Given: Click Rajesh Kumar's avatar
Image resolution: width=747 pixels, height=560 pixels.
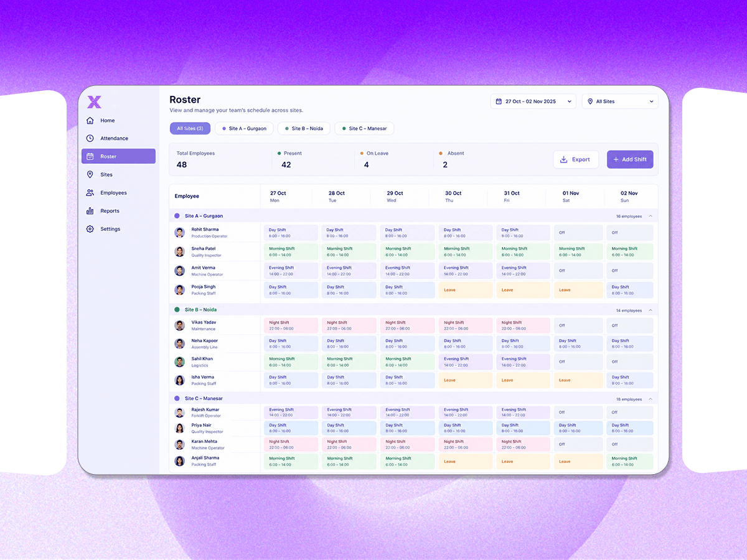Looking at the screenshot, I should click(x=180, y=413).
